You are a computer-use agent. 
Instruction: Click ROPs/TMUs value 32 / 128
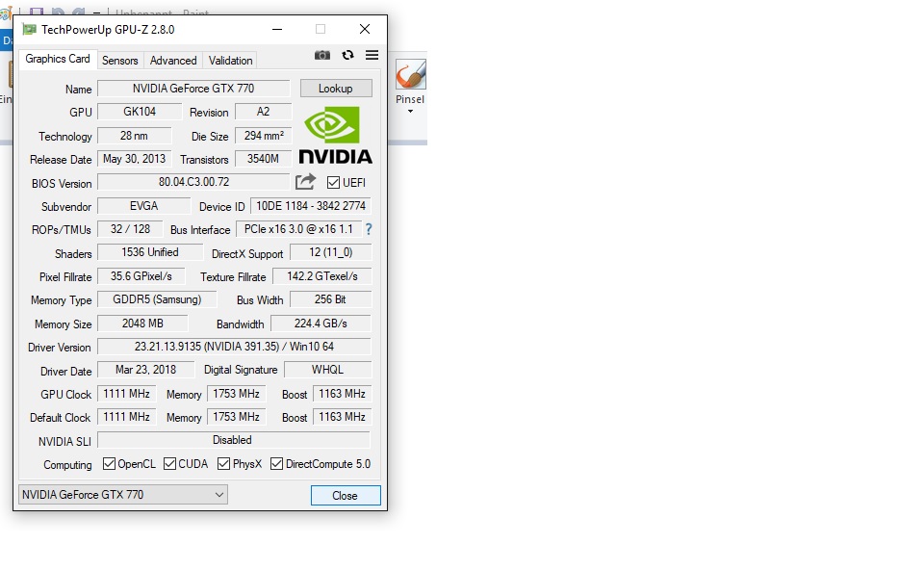point(130,229)
